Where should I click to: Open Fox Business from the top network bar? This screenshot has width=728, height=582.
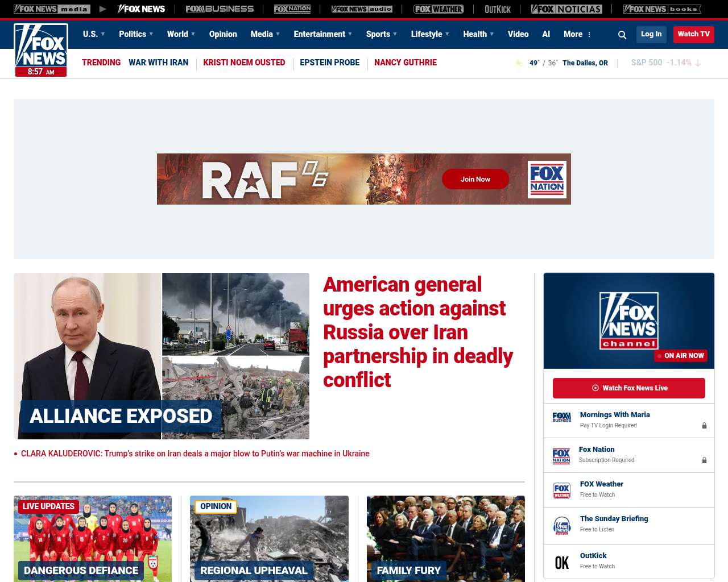coord(220,9)
